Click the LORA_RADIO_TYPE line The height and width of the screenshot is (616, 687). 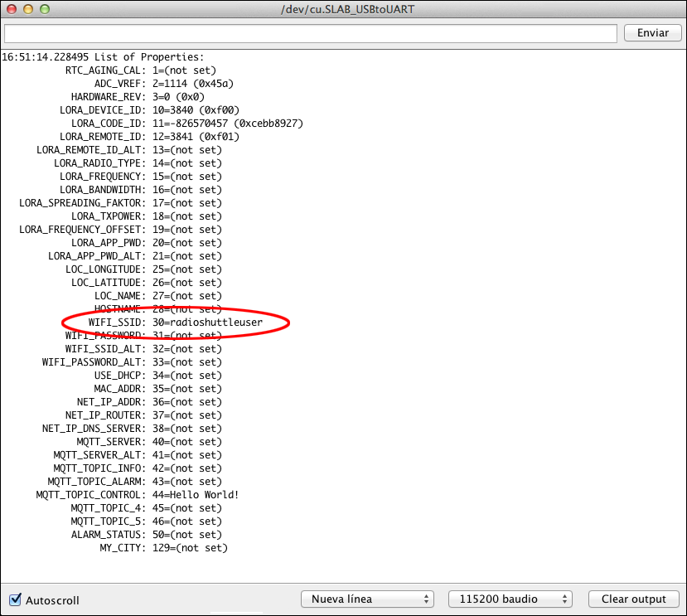138,163
